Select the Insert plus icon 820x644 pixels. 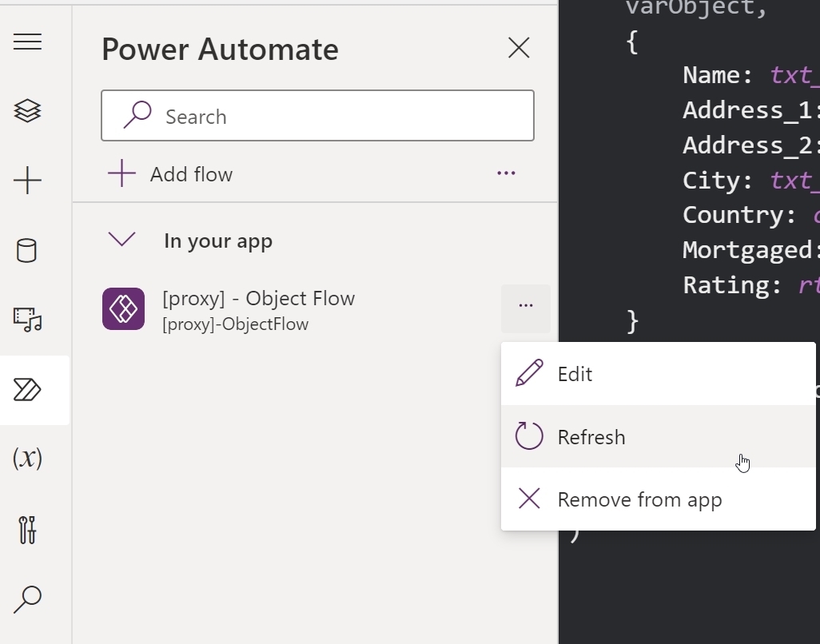point(27,180)
